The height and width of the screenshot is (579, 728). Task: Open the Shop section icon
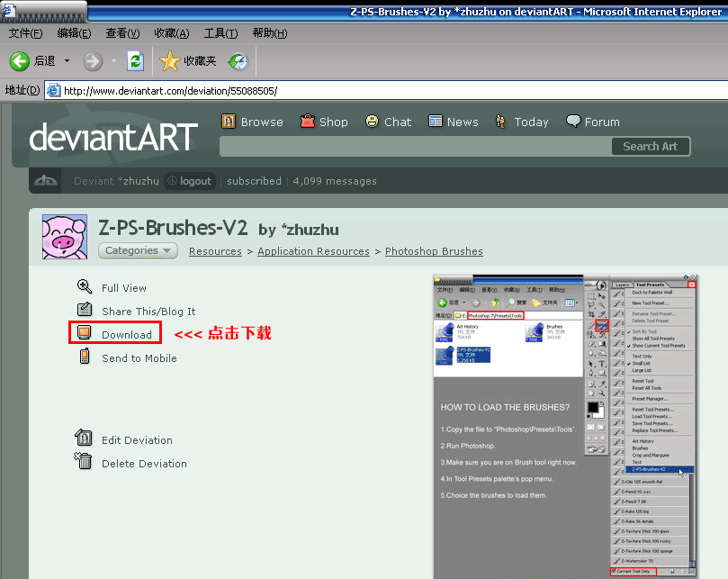(308, 122)
